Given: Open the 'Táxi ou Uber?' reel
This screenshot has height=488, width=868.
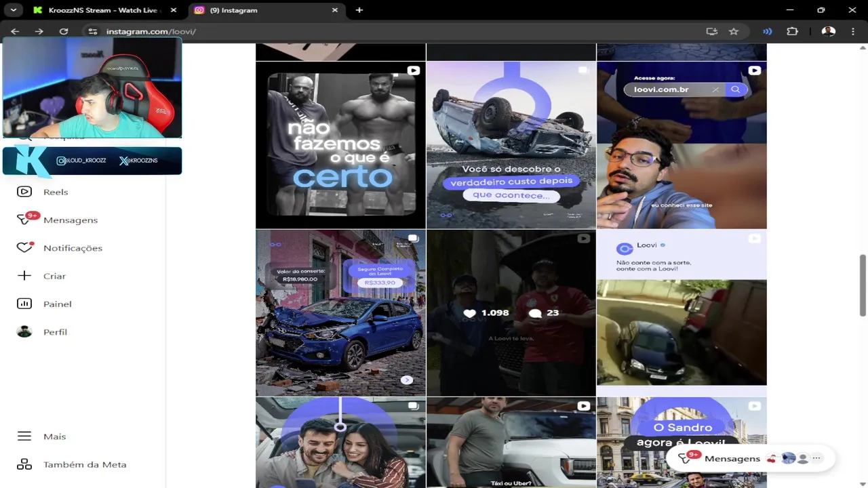Looking at the screenshot, I should (x=511, y=443).
